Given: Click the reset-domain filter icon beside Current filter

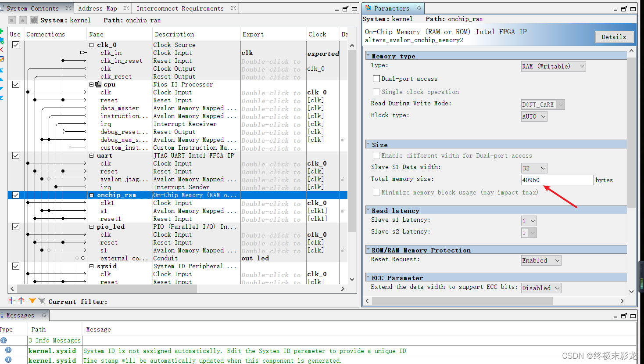Looking at the screenshot, I should point(21,301).
